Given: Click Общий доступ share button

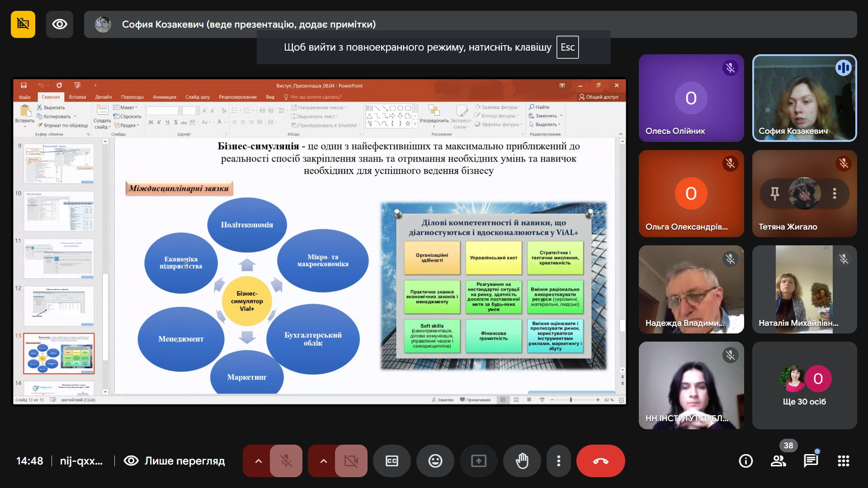Looking at the screenshot, I should click(x=599, y=97).
